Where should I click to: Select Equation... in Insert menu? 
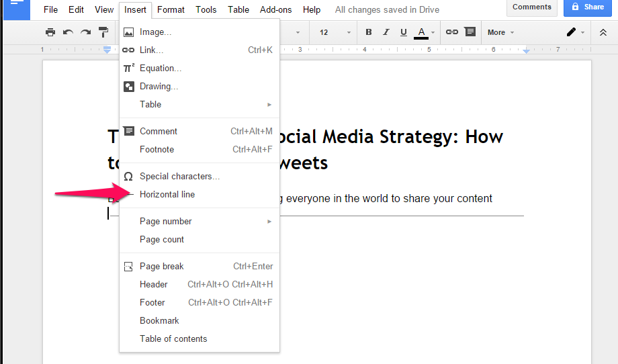200,68
